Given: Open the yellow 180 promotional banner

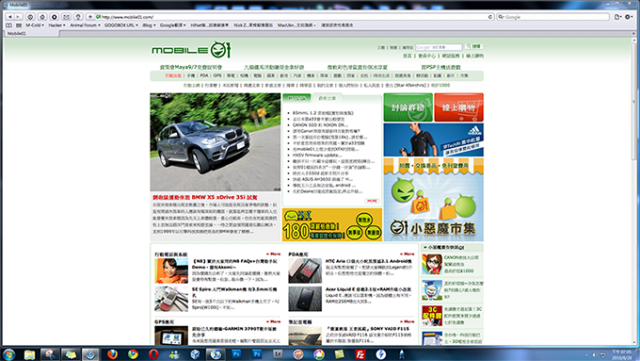Looking at the screenshot, I should click(x=332, y=225).
